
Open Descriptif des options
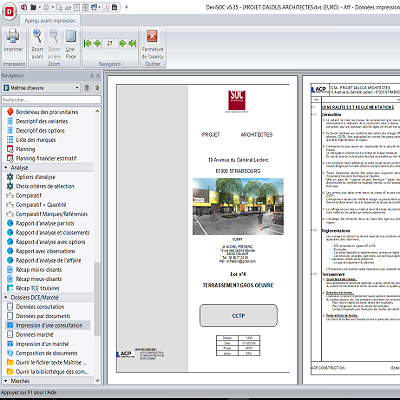pyautogui.click(x=40, y=131)
